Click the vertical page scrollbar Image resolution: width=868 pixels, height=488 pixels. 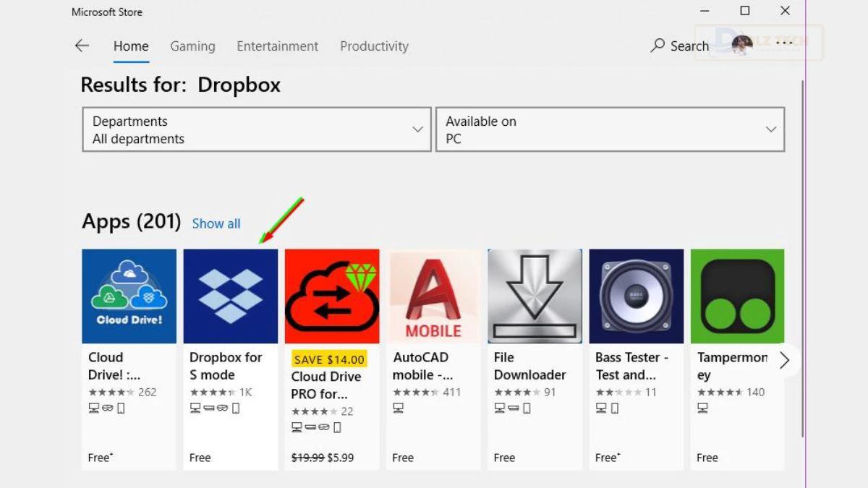pos(801,257)
